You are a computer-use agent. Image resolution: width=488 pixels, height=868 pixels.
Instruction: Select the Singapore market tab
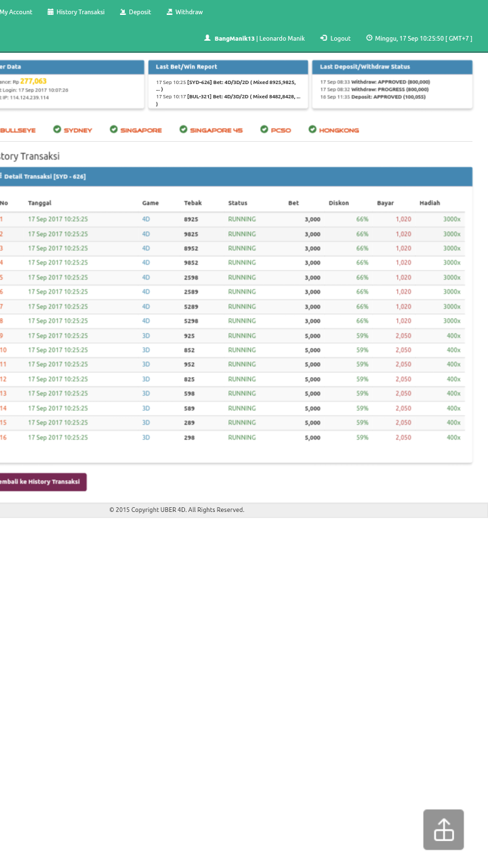tap(141, 130)
